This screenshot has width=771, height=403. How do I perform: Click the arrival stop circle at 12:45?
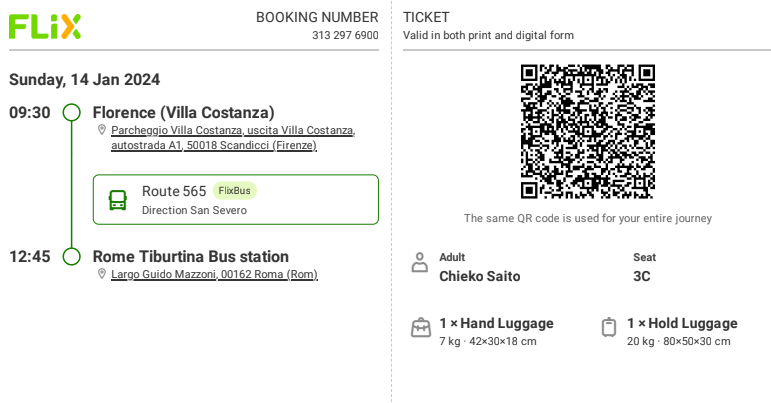(x=72, y=257)
